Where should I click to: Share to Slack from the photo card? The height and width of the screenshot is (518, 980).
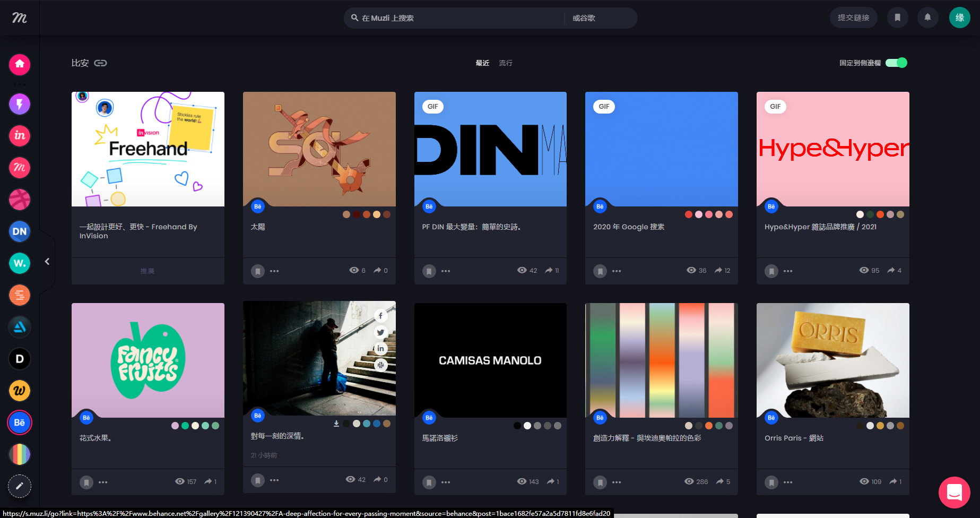click(x=380, y=365)
